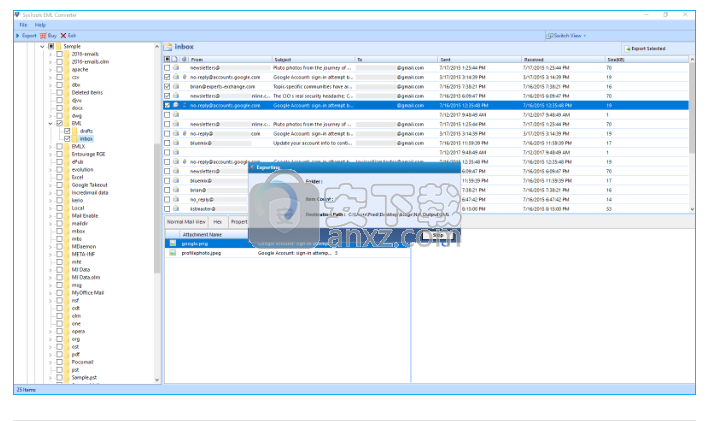Expand the MDaemon tree node

tap(51, 247)
